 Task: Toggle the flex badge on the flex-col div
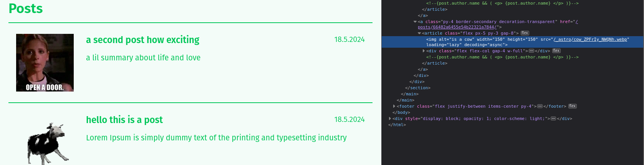[556, 51]
